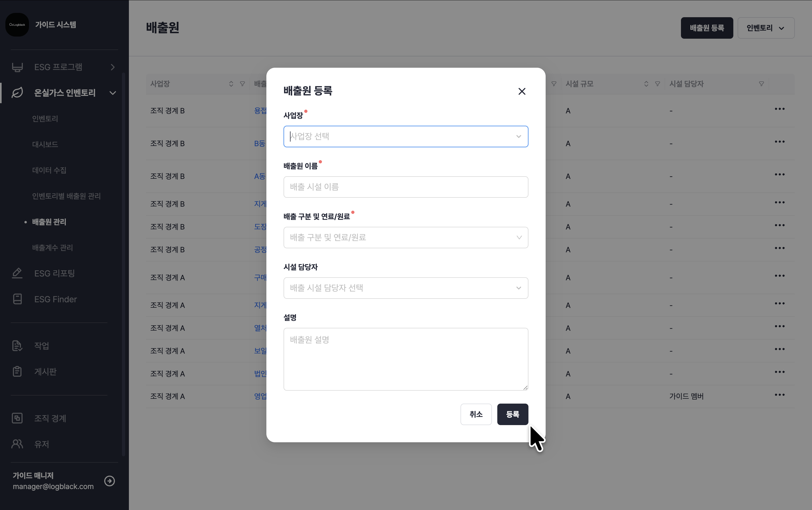
Task: Click the 배출원 설명 textarea
Action: pyautogui.click(x=405, y=359)
